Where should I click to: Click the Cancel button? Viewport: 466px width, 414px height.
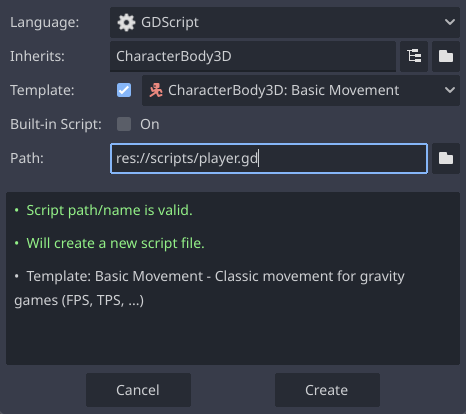tap(138, 390)
